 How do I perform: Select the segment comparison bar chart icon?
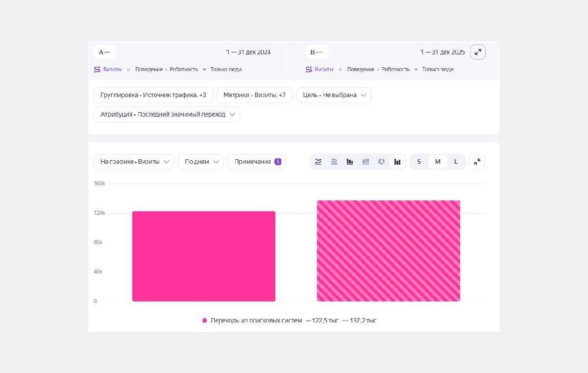397,162
